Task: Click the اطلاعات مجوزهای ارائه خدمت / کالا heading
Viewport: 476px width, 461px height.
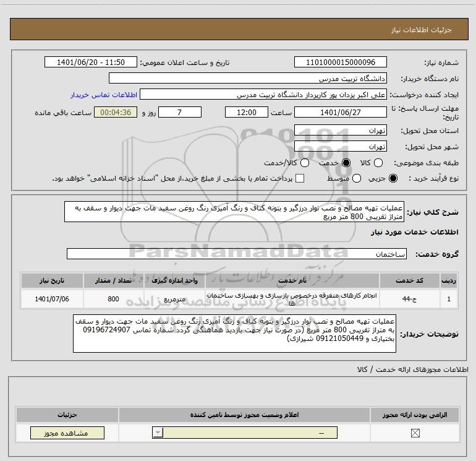Action: tap(412, 369)
